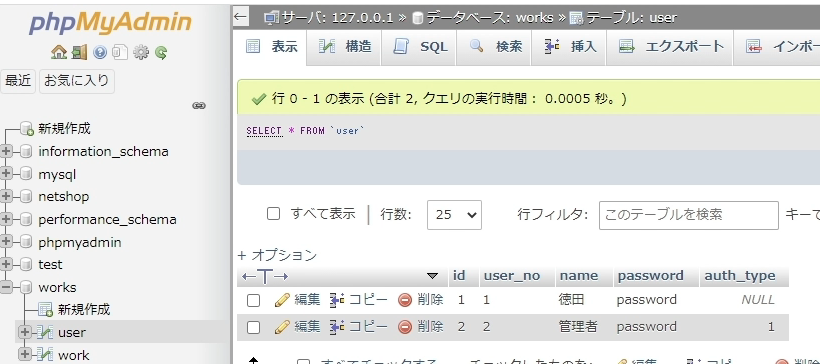Click the full texts toggle arrows ←T→
The width and height of the screenshot is (820, 364).
click(x=265, y=276)
